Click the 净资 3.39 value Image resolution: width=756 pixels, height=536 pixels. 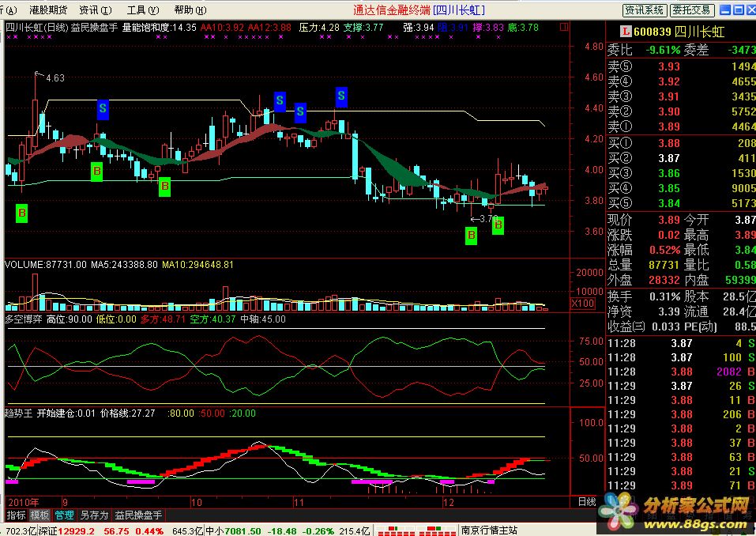pos(669,311)
